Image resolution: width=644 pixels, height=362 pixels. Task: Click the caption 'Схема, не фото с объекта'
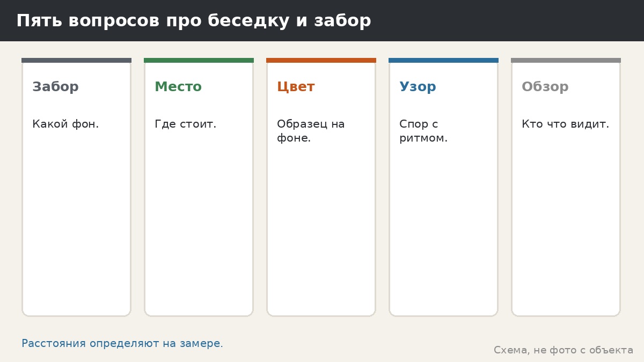coord(563,350)
